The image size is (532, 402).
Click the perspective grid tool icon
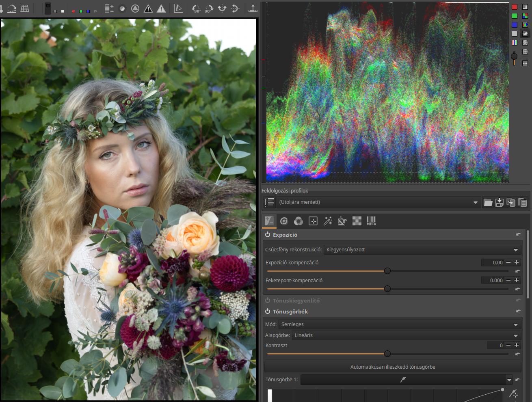(x=25, y=9)
